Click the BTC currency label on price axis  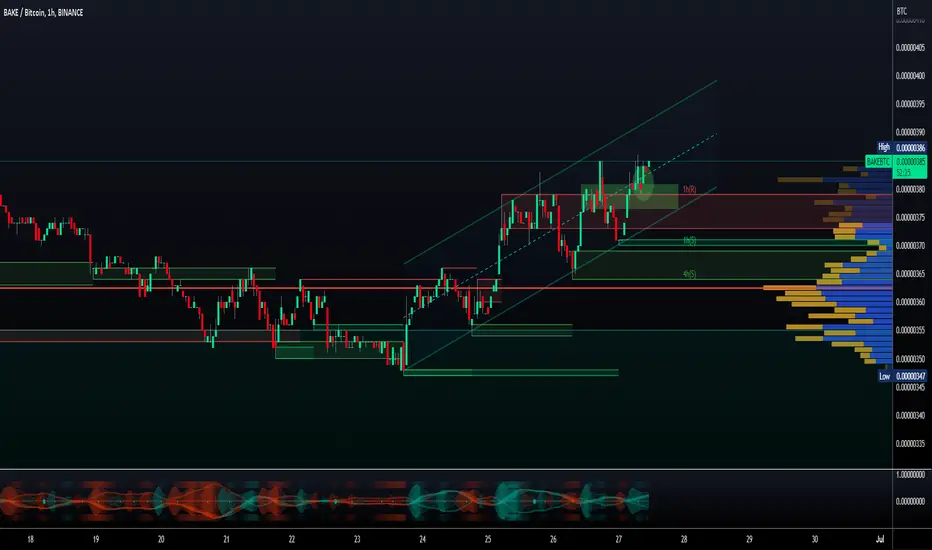(902, 11)
